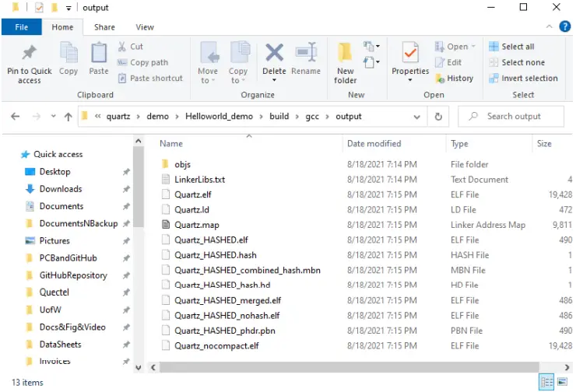Click Paste shortcut in ribbon
Screen dimensions: 576x392
(150, 79)
